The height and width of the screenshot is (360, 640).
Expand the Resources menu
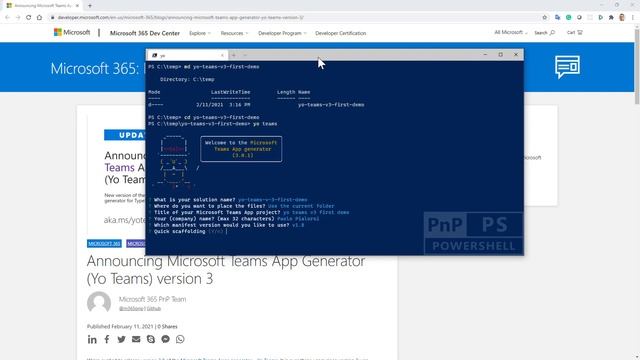click(234, 33)
